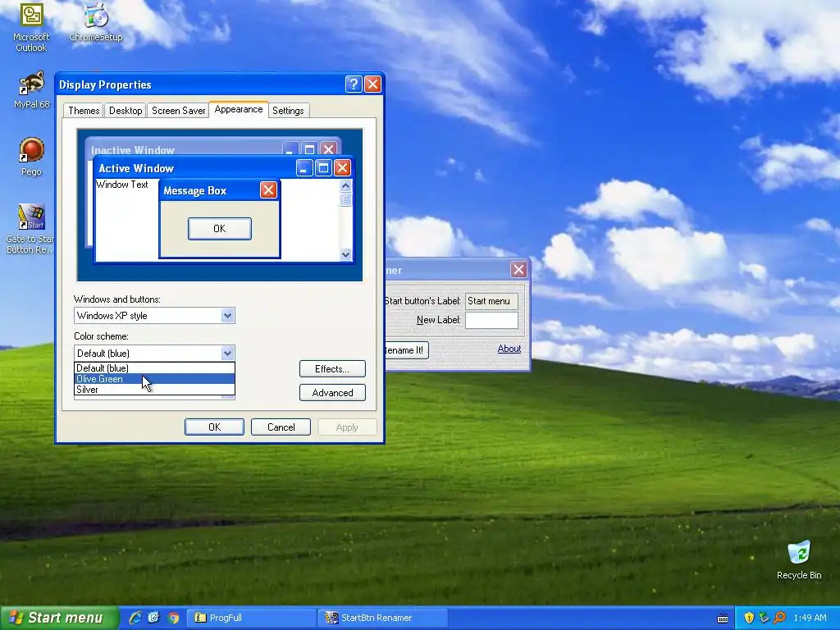The height and width of the screenshot is (630, 840).
Task: Click the safely remove hardware tray icon
Action: click(x=764, y=618)
